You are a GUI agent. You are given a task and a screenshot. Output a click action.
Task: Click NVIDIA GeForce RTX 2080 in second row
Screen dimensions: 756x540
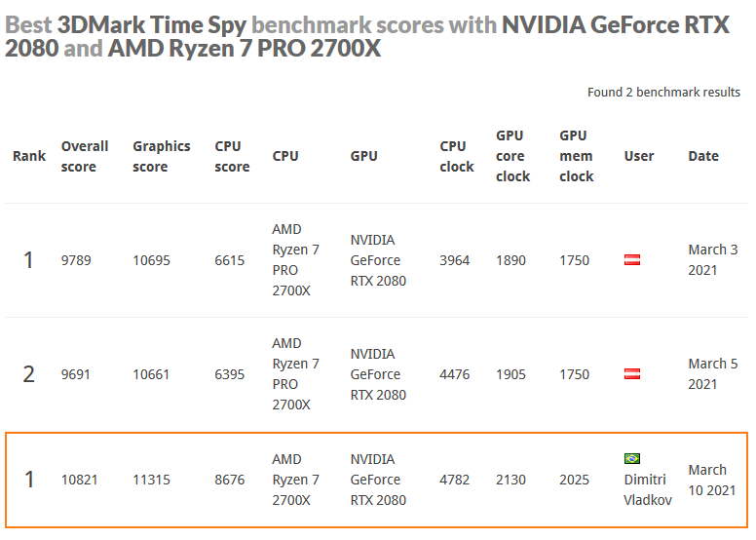[x=378, y=374]
